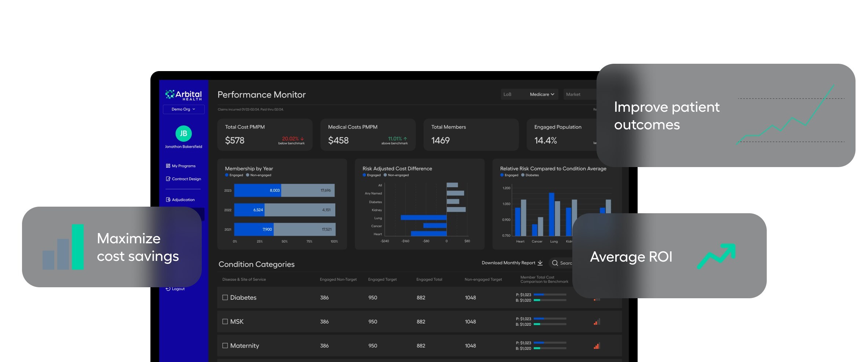
Task: Open the Maternity row bar chart icon
Action: pyautogui.click(x=597, y=346)
